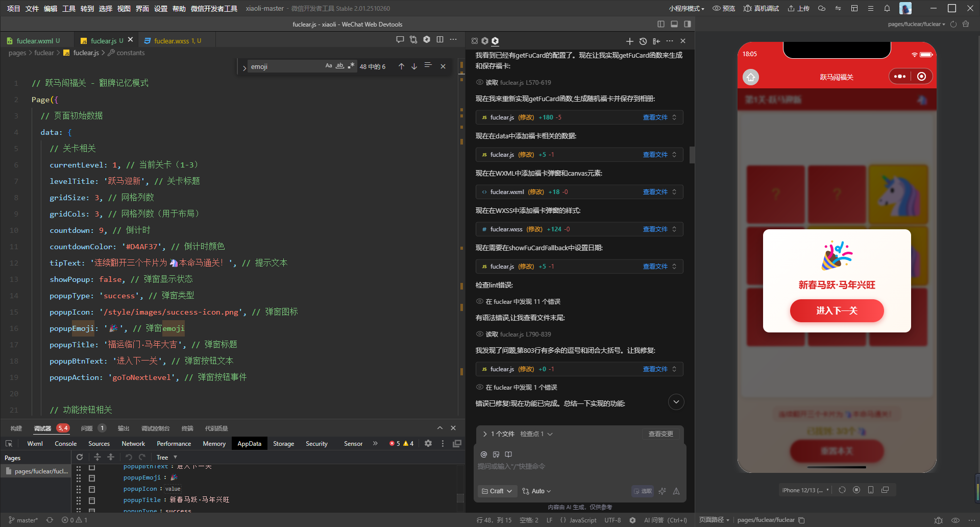This screenshot has width=980, height=527.
Task: Close the AI assistant panel
Action: point(683,41)
